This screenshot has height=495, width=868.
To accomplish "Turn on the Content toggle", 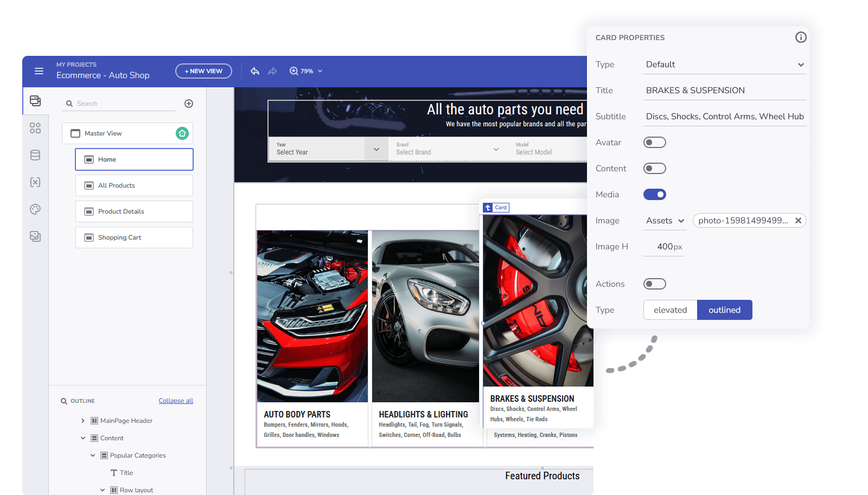I will pos(655,168).
